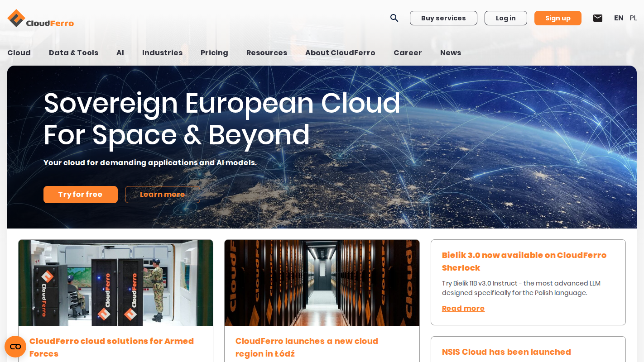Viewport: 644px width, 362px height.
Task: Open the About CloudFerro menu
Action: 340,52
